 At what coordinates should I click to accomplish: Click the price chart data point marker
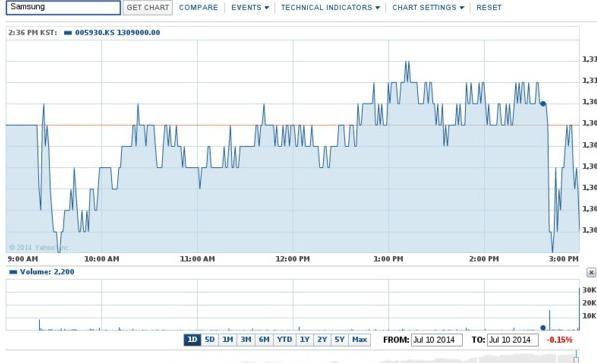[543, 104]
